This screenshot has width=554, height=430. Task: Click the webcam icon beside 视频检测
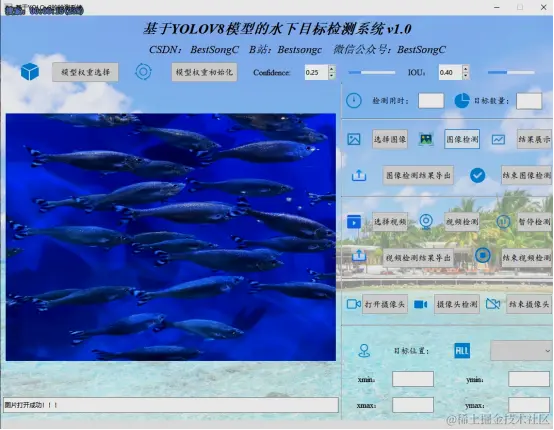click(x=426, y=222)
